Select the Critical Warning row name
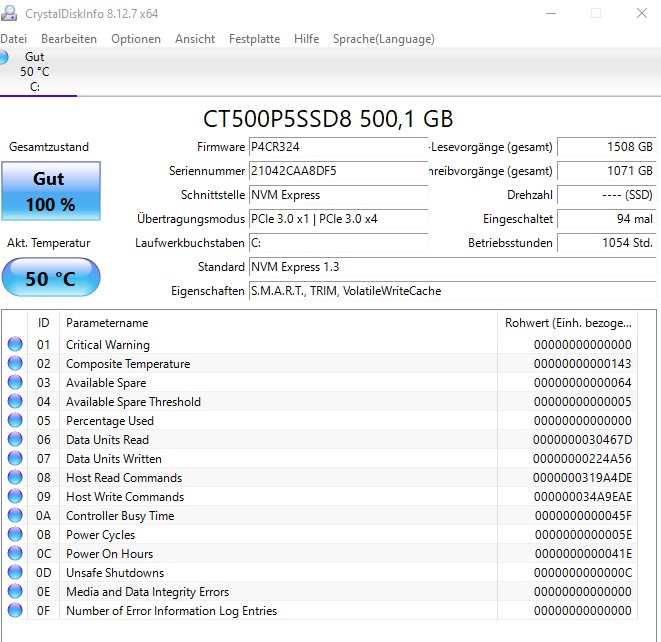Image resolution: width=661 pixels, height=642 pixels. coord(108,345)
